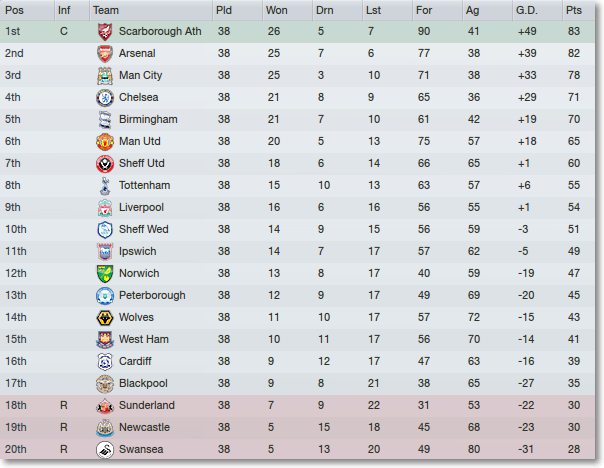
Task: Open the Tottenham team name link
Action: [x=144, y=185]
